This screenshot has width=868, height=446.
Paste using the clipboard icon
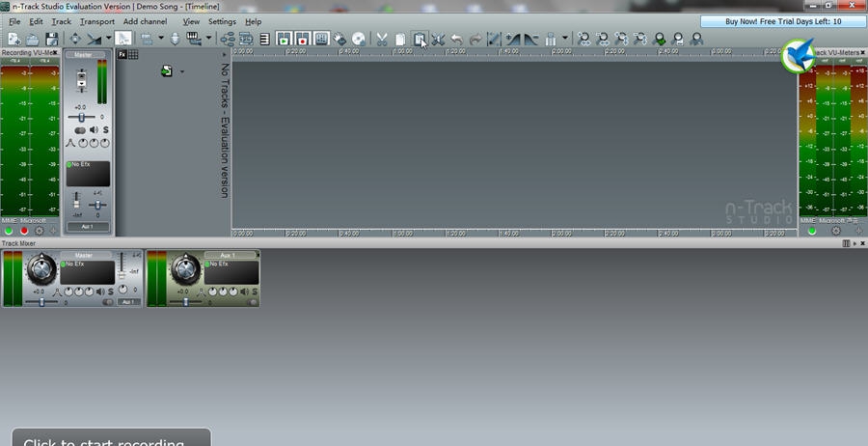point(420,39)
